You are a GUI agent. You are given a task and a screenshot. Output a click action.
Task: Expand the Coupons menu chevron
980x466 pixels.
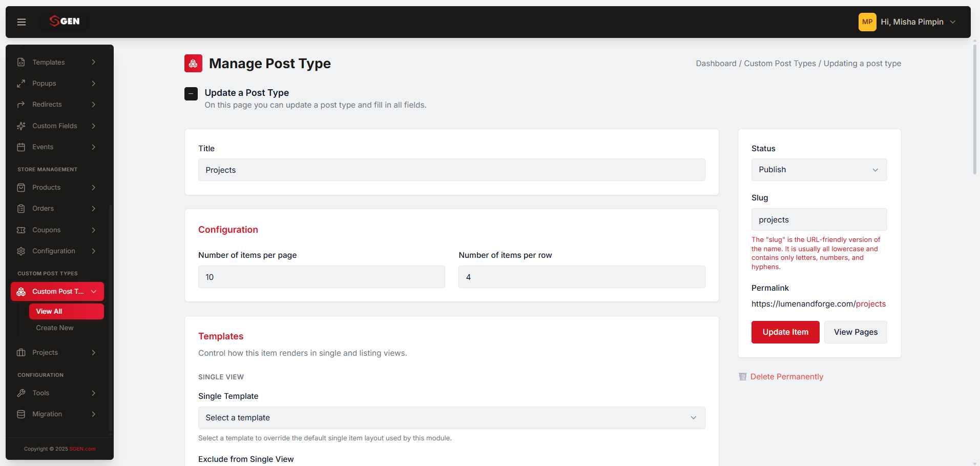pos(94,230)
